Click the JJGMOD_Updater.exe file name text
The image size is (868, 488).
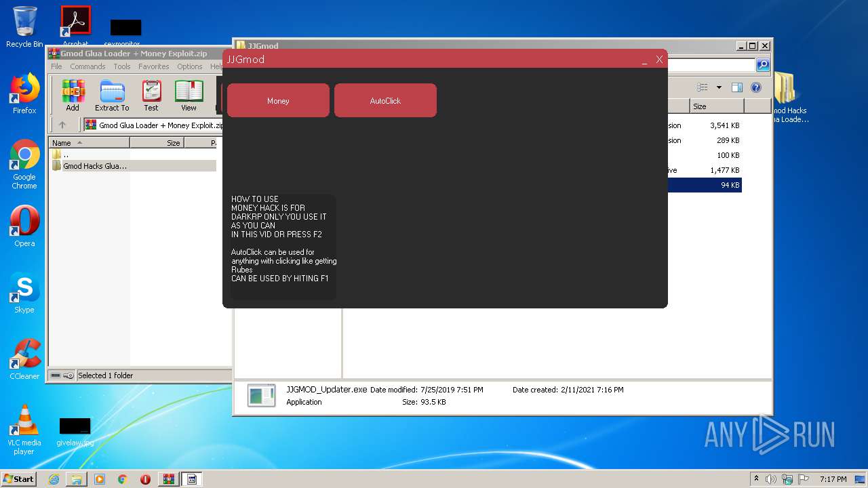[326, 390]
